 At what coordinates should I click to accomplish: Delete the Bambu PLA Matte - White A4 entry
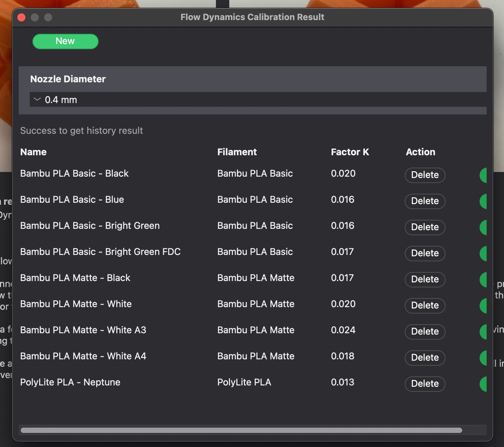click(425, 358)
